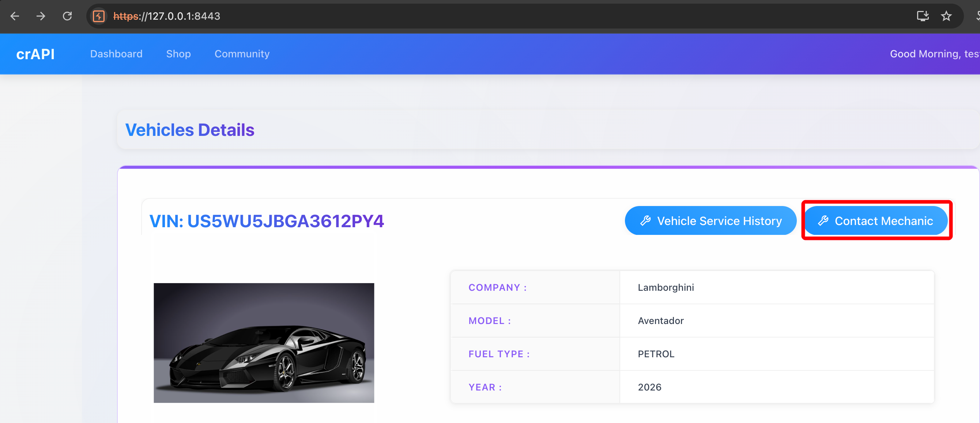Click the browser back arrow

click(15, 16)
